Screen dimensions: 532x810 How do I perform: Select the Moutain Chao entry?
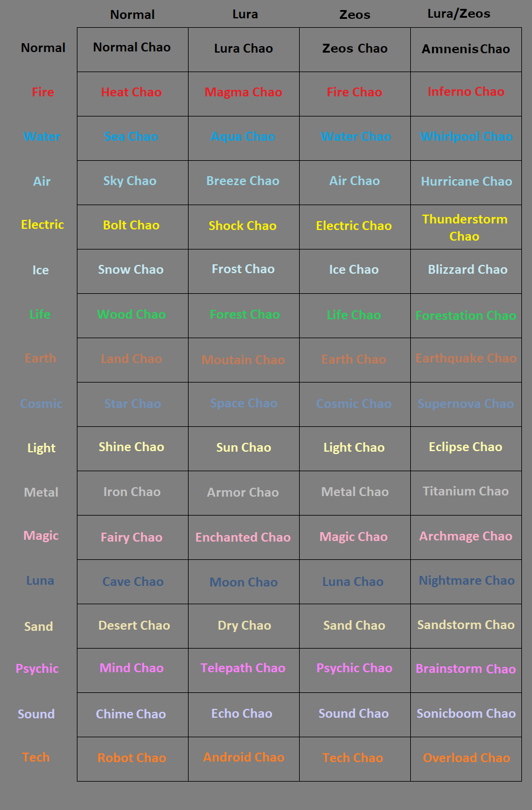tap(244, 360)
